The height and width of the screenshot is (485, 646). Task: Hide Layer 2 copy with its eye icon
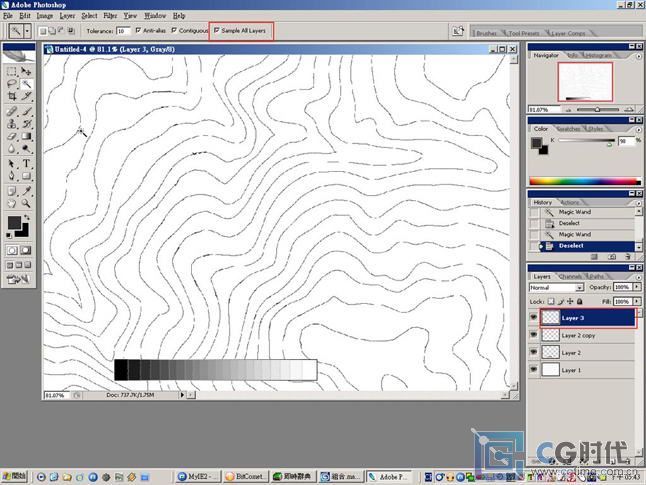[534, 335]
